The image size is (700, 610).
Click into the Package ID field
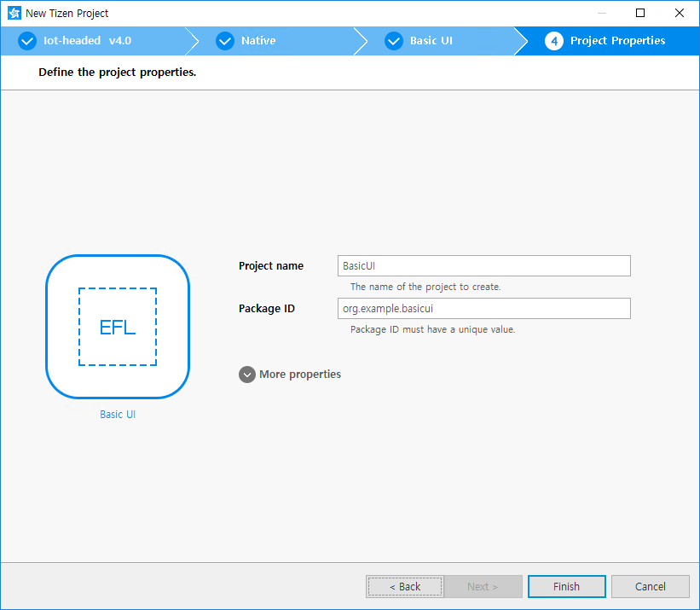[x=483, y=309]
